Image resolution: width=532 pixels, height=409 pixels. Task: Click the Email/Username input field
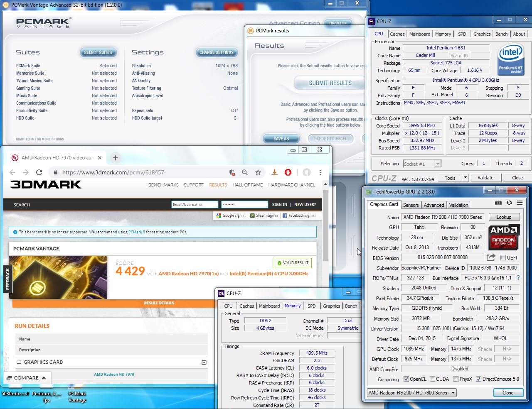pos(195,204)
